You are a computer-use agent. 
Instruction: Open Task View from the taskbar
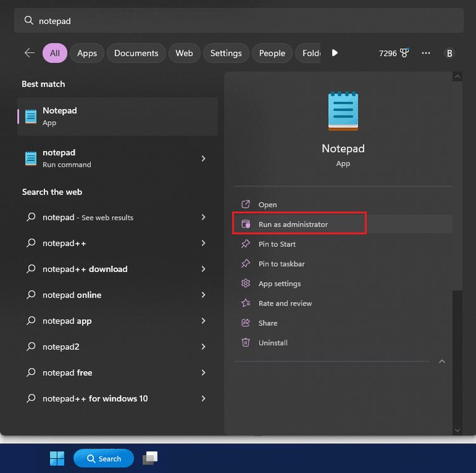tap(150, 458)
